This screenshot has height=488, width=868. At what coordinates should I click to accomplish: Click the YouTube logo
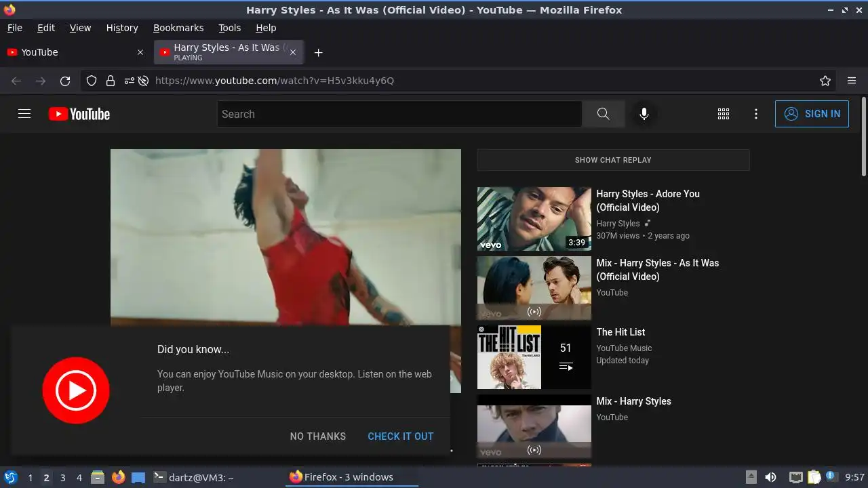79,114
